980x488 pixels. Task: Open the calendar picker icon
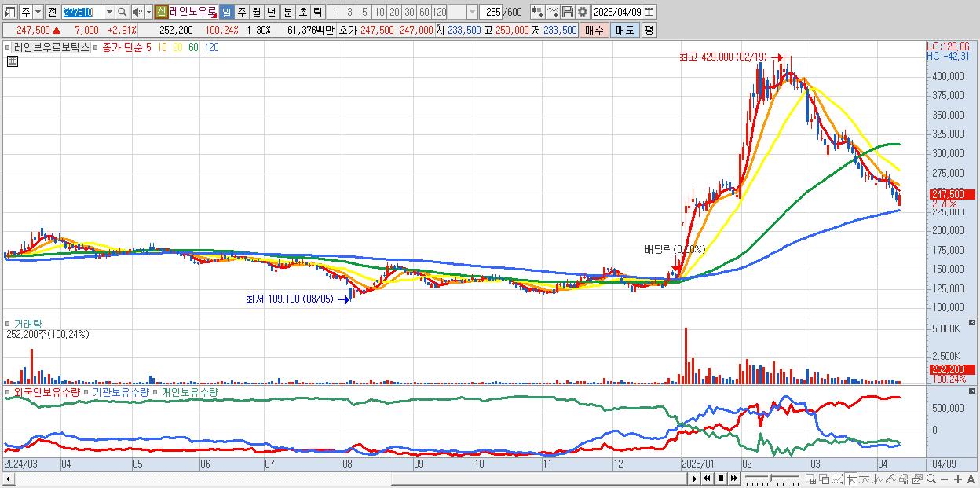[649, 12]
